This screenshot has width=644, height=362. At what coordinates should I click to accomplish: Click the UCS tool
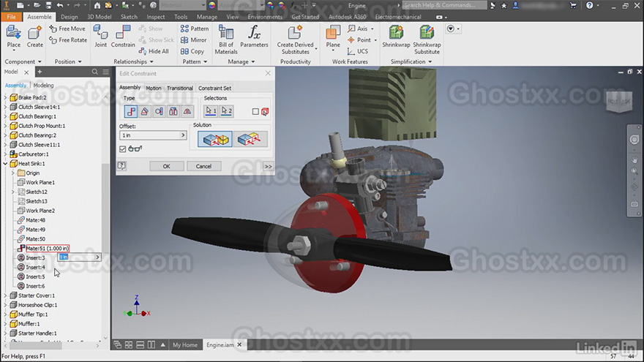358,51
